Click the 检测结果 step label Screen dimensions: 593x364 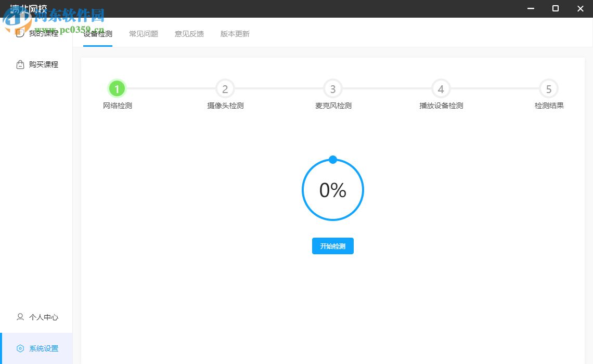pos(548,105)
